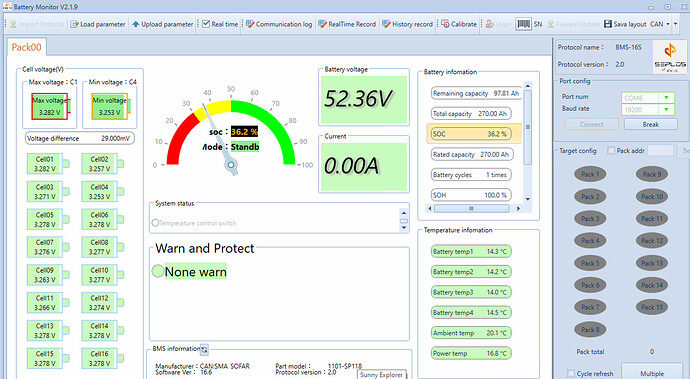Click the Calibrate toolbar label
The width and height of the screenshot is (690, 379).
pyautogui.click(x=464, y=24)
